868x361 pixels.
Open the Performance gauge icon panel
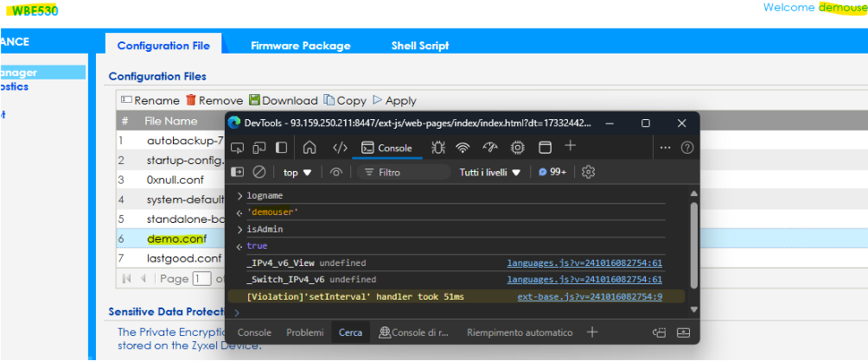coord(490,148)
